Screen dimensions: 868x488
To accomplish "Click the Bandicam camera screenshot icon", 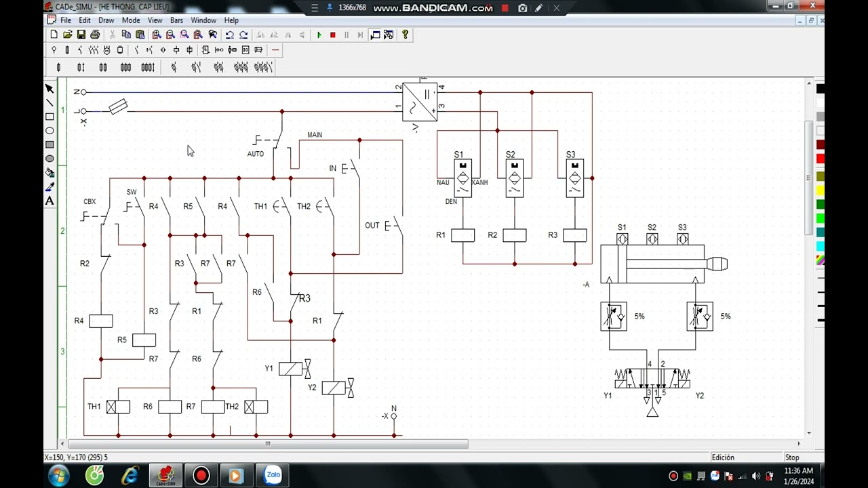I will [522, 8].
